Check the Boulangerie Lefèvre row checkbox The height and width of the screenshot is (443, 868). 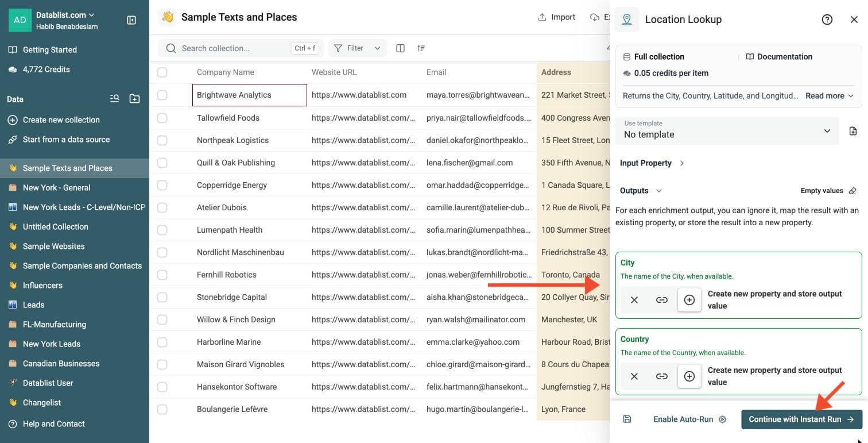tap(162, 409)
